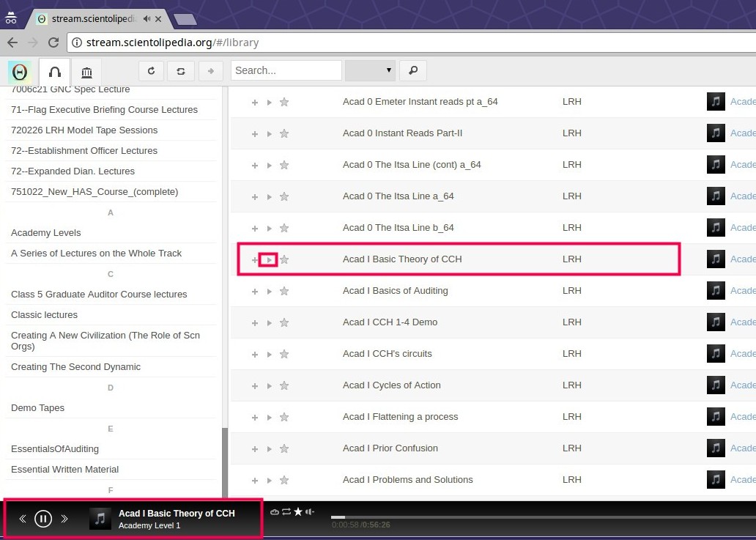
Task: Seek using the playback progress bar
Action: click(x=542, y=513)
